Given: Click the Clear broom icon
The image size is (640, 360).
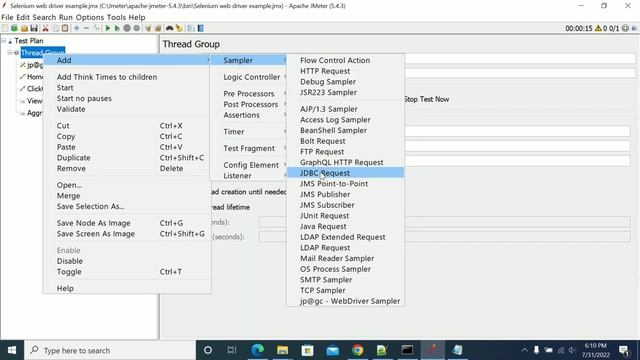Looking at the screenshot, I should (148, 28).
